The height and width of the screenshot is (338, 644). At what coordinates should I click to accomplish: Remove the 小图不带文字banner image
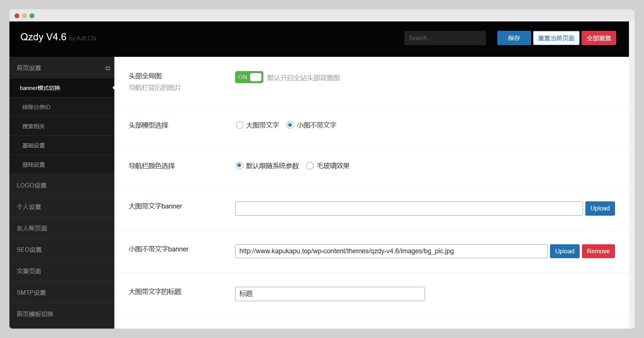(x=598, y=251)
